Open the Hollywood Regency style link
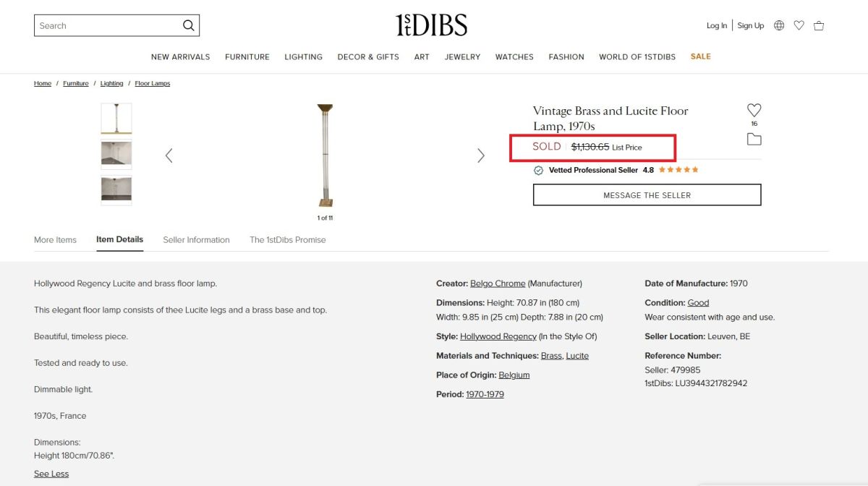 498,336
